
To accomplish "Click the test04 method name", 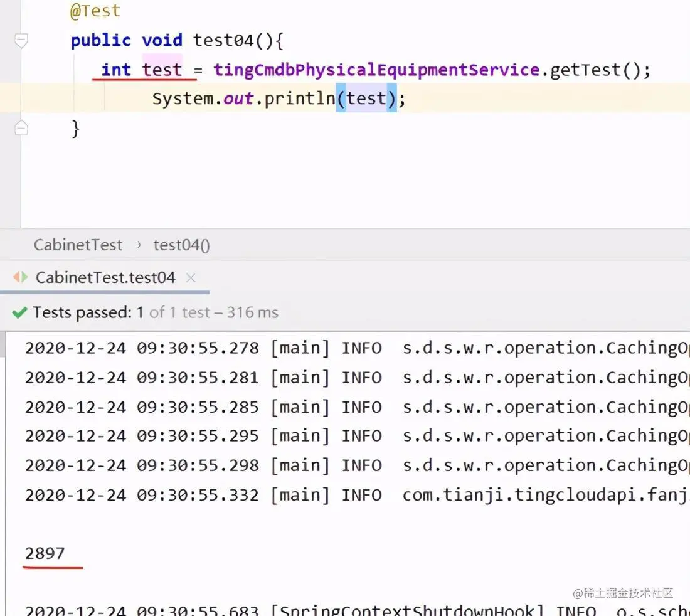I will pos(223,41).
